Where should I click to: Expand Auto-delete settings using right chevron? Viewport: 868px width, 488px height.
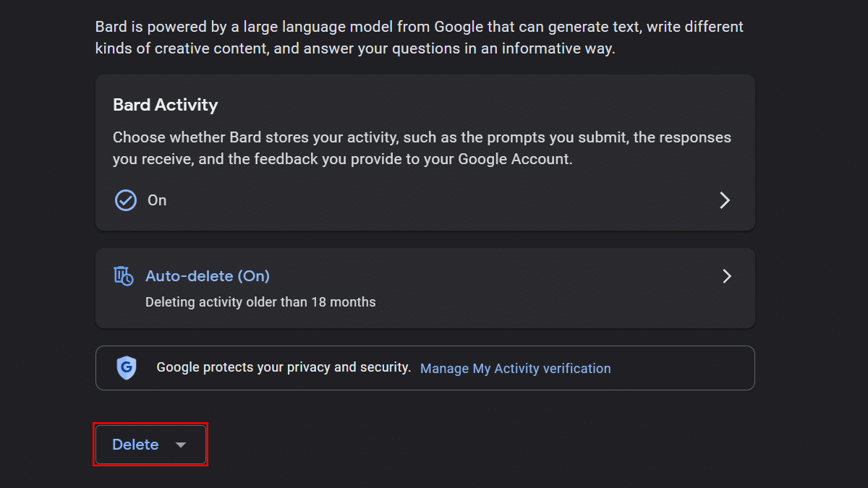727,276
